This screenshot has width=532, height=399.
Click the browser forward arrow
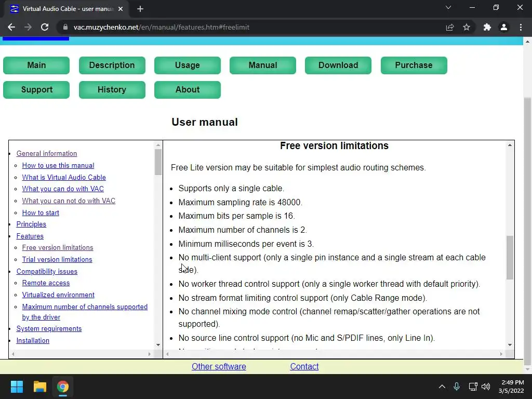click(x=28, y=27)
